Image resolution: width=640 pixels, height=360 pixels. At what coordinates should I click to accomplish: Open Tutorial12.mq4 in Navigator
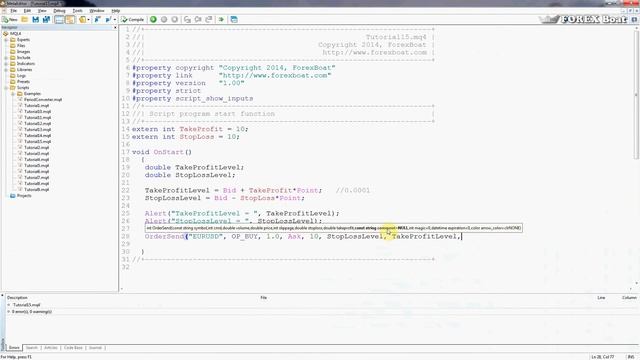[38, 124]
